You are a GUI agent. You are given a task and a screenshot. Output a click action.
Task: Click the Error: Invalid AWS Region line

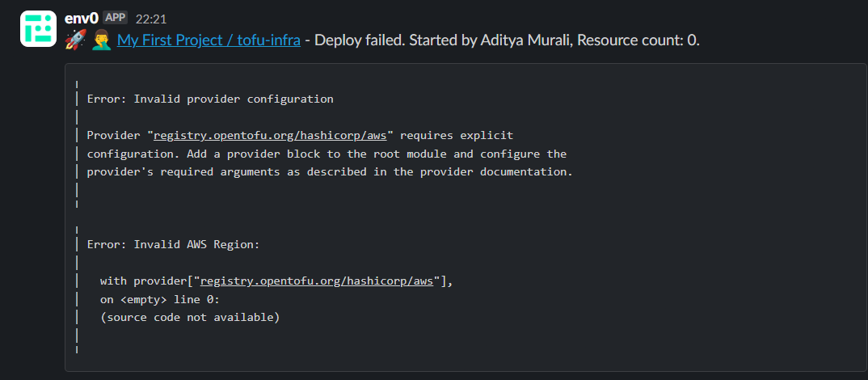173,244
